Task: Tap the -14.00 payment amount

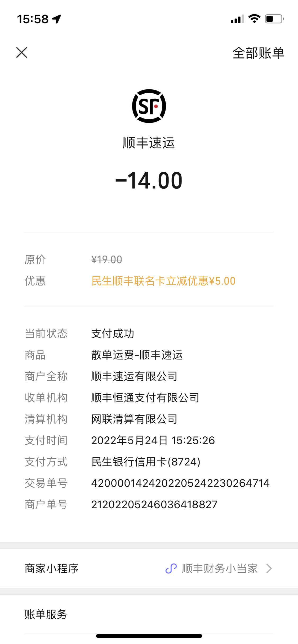Action: 149,181
